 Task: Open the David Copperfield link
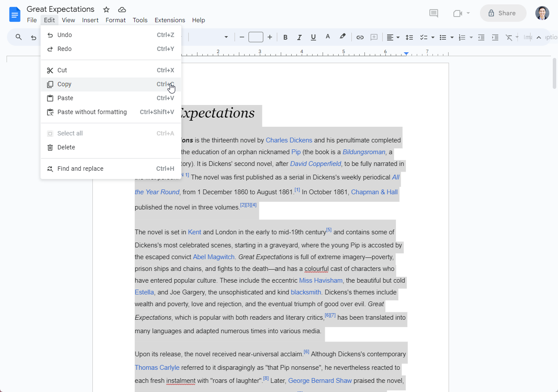tap(316, 164)
